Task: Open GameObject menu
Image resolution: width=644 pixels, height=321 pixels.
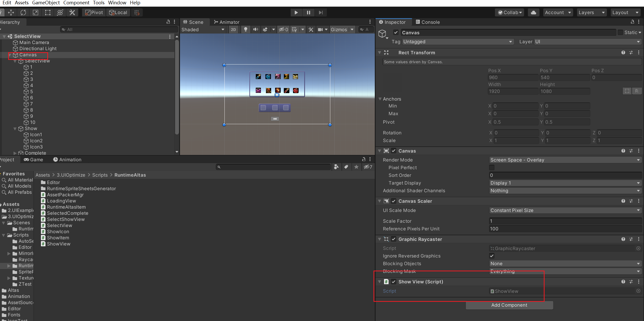Action: (46, 3)
